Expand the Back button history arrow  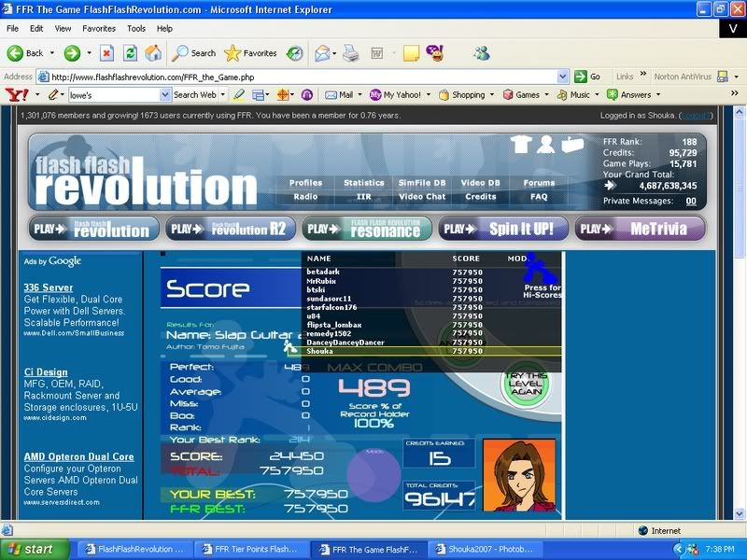click(50, 53)
